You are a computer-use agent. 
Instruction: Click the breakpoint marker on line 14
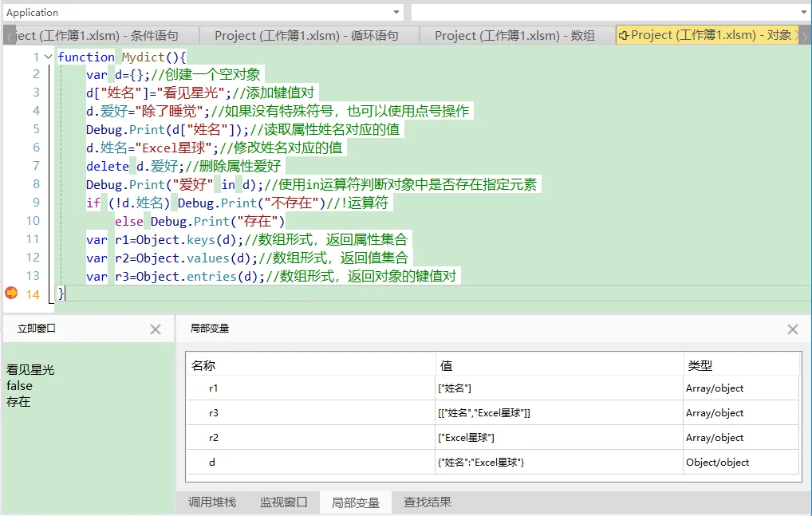point(11,293)
